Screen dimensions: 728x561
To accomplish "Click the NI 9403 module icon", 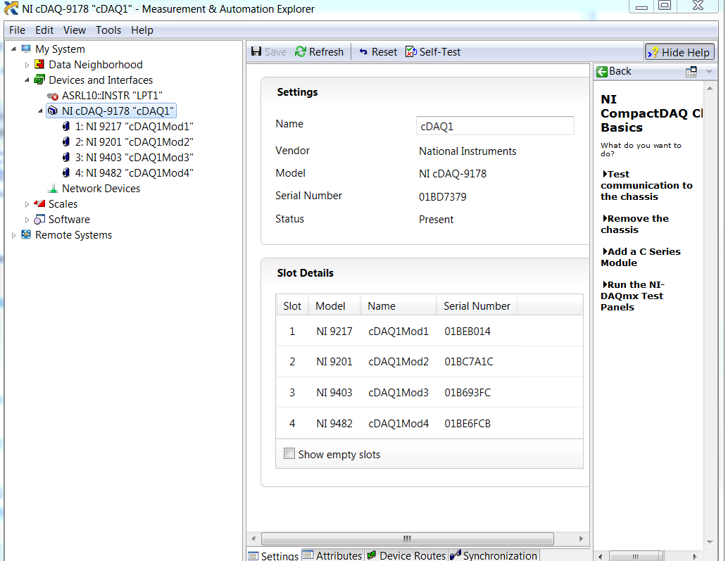I will [66, 157].
